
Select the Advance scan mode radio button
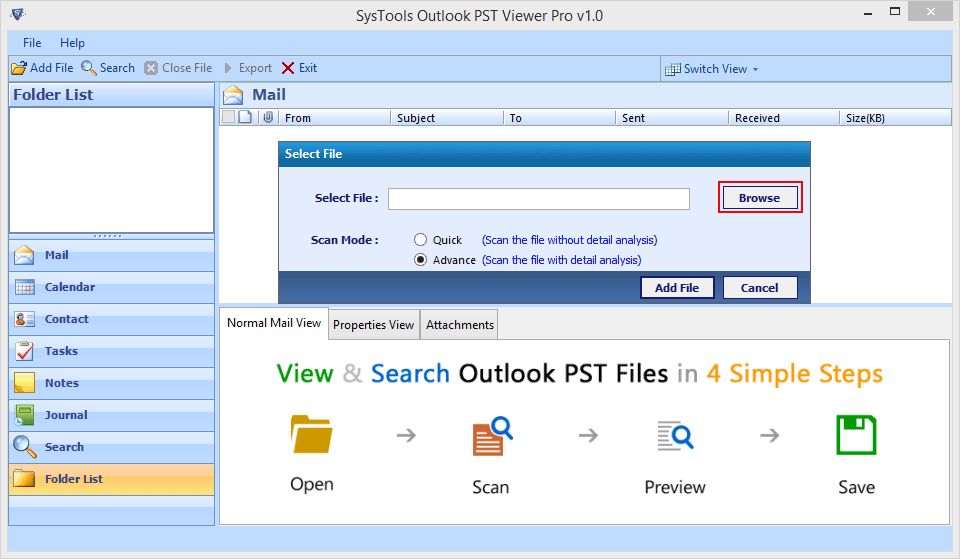(420, 260)
